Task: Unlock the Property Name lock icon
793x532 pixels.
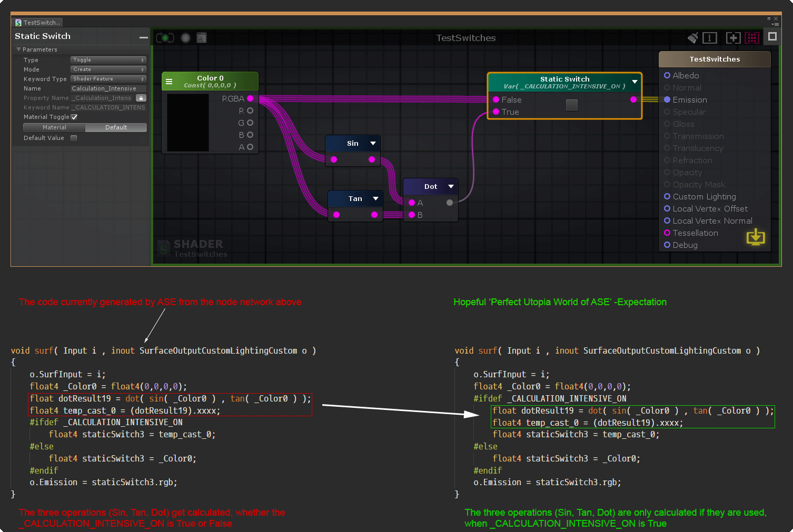Action: 141,98
